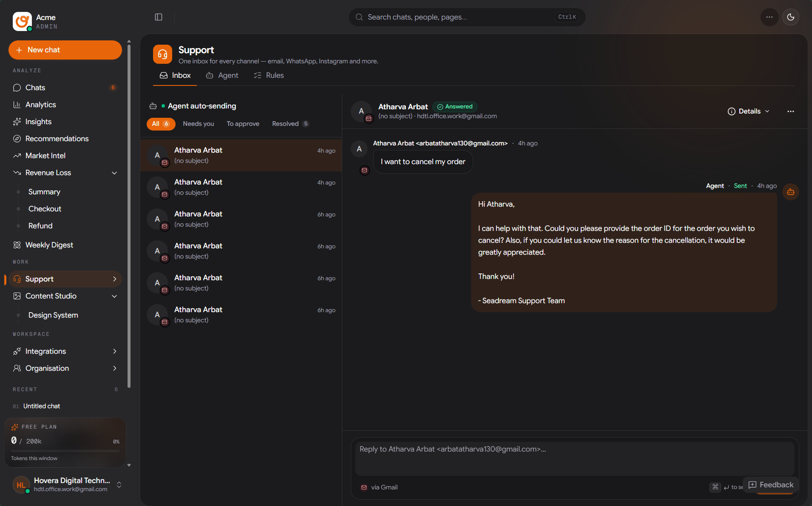Screen dimensions: 812x506
Task: Open the top bar more options menu
Action: [769, 17]
